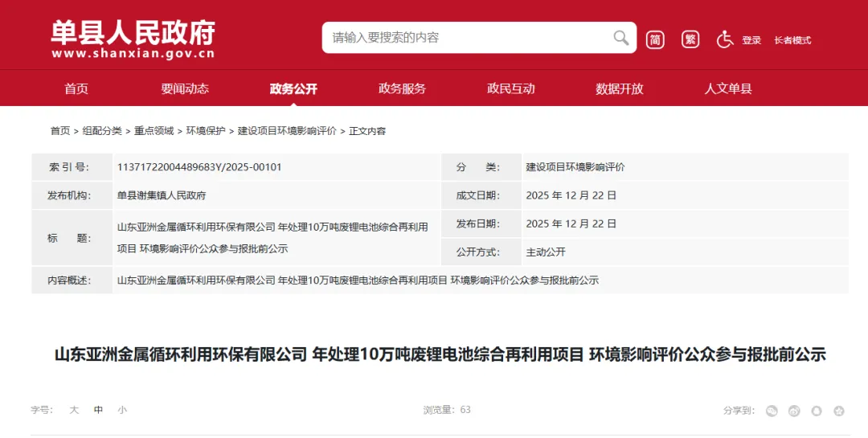868x438 pixels.
Task: Click publisher 单县谢集镇人民政府
Action: pos(162,195)
